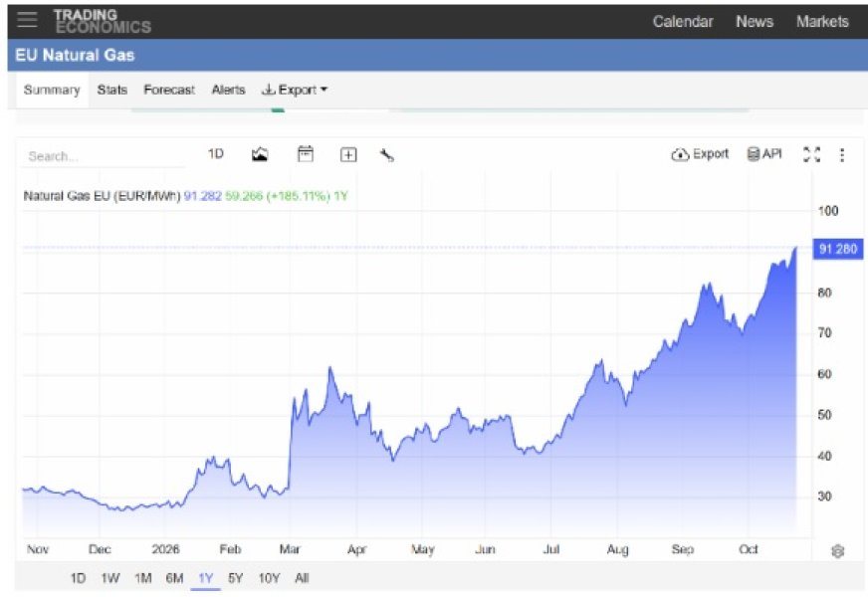Viewport: 868px width, 597px height.
Task: Change the chart type with the area-chart icon
Action: pyautogui.click(x=260, y=154)
